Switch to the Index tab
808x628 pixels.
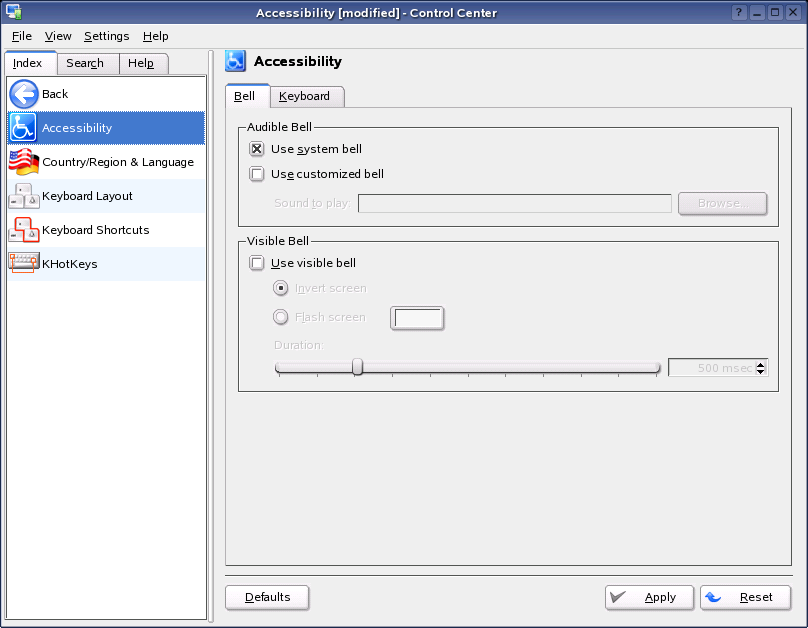[x=30, y=63]
